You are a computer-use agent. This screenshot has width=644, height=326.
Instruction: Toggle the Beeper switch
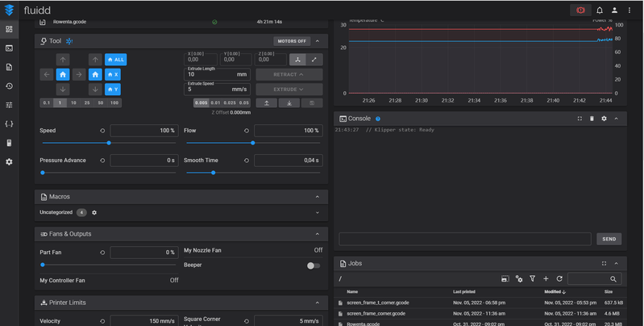coord(314,265)
